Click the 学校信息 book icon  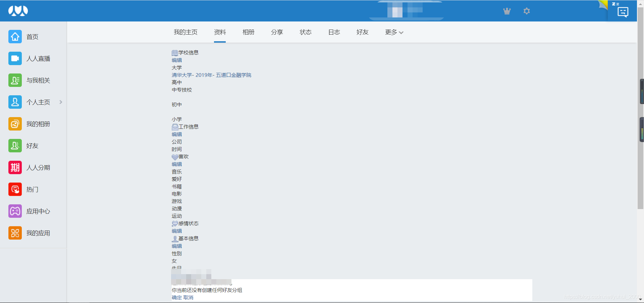tap(175, 53)
